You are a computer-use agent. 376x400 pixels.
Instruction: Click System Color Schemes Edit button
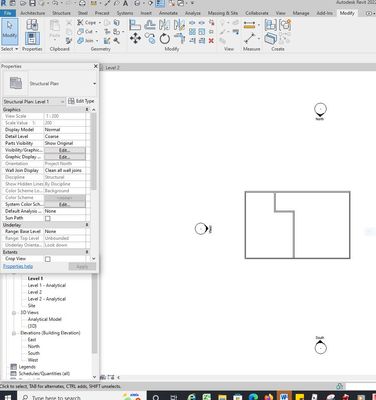click(65, 204)
